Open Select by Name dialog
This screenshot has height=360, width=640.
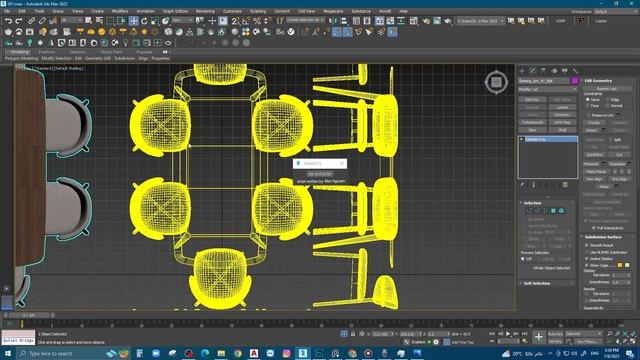(99, 21)
